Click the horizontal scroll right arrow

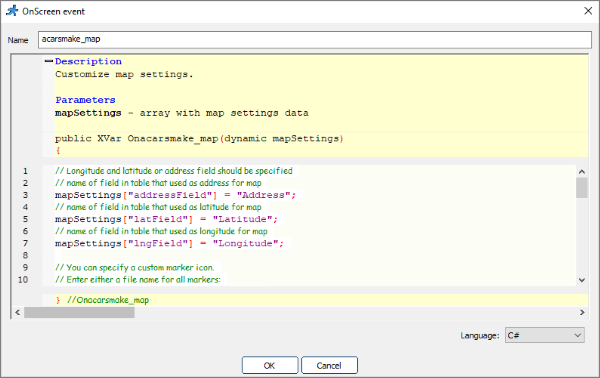(582, 312)
